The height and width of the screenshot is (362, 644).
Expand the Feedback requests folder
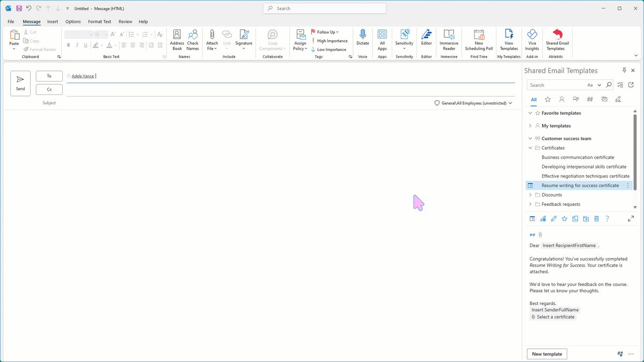coord(530,204)
